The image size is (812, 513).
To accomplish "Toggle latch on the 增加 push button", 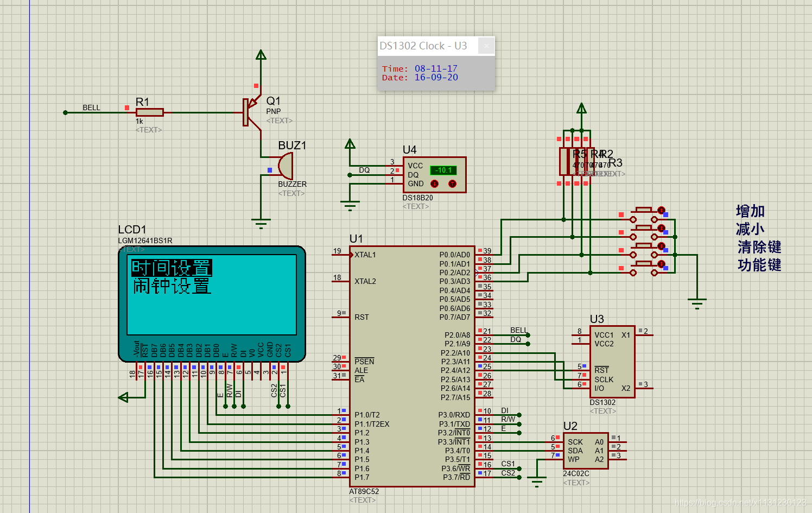I will point(661,210).
